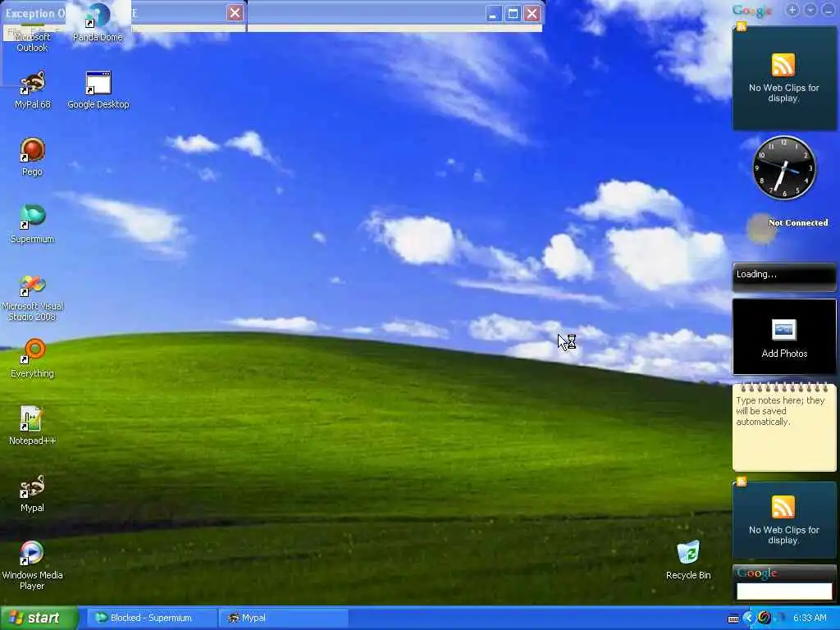
Task: Select the Everything search shortcut icon
Action: pyautogui.click(x=32, y=359)
